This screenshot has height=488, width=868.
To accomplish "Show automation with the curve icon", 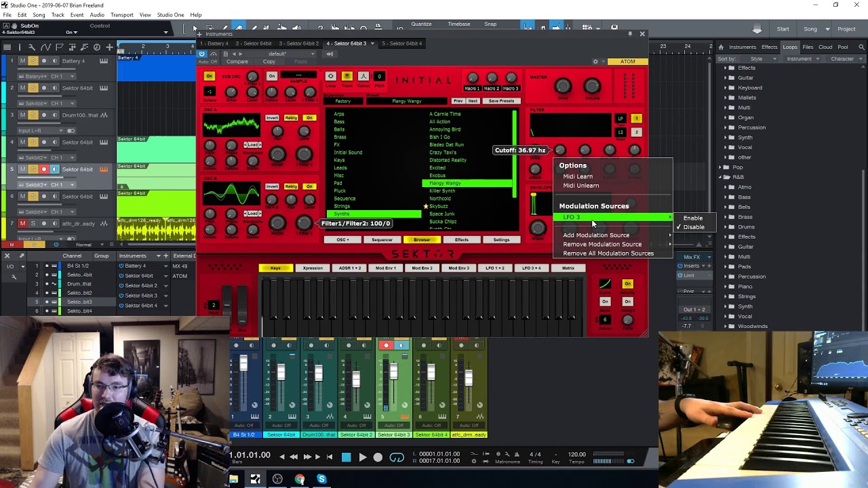I will (x=45, y=47).
